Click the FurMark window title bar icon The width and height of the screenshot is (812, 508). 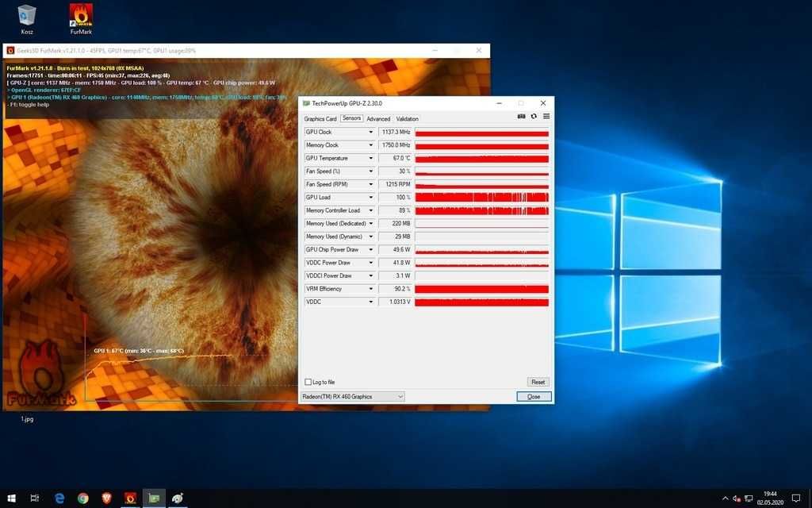click(10, 50)
